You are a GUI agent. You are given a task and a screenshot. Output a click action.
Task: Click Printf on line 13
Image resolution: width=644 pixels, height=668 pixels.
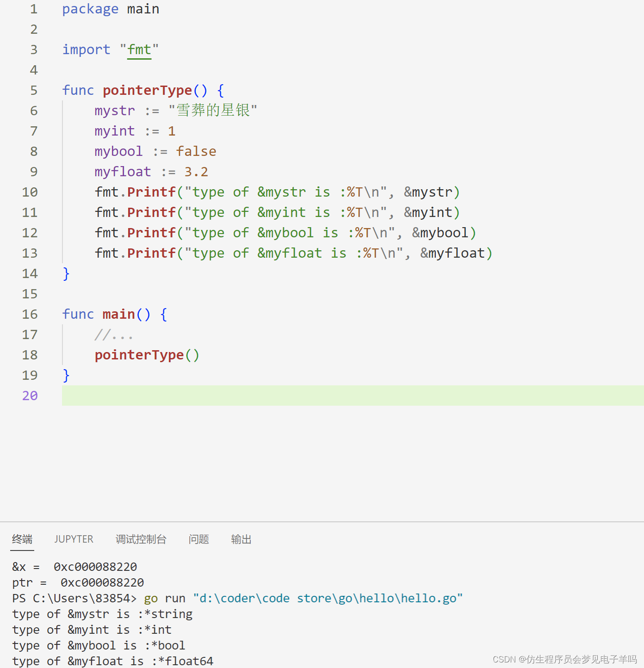coord(152,253)
